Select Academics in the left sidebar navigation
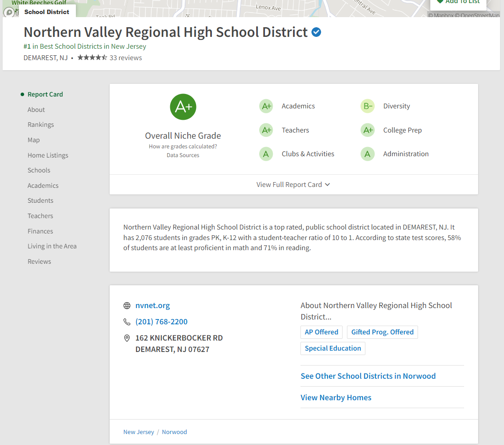Viewport: 504px width, 445px height. coord(43,186)
